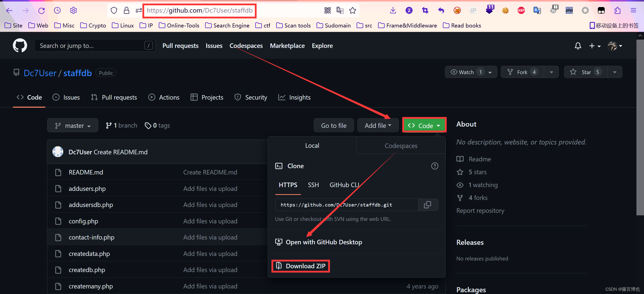Open the README.md file

86,172
